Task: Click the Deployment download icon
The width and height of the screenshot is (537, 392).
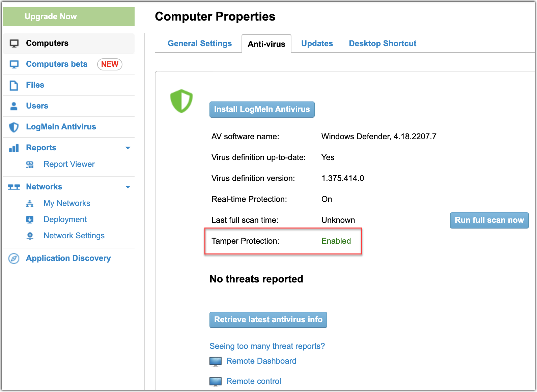Action: (x=30, y=220)
